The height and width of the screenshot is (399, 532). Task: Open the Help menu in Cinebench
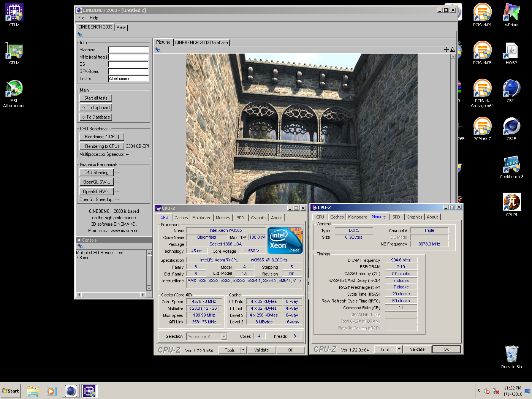coord(94,18)
